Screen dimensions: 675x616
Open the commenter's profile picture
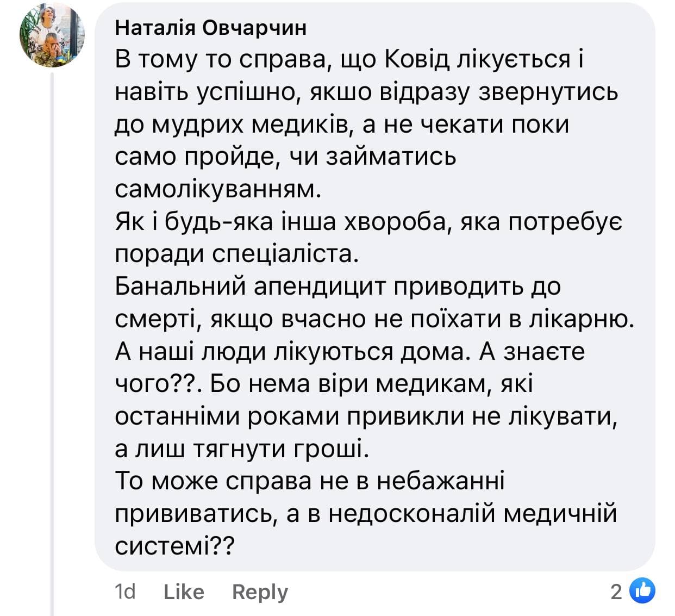coord(52,35)
